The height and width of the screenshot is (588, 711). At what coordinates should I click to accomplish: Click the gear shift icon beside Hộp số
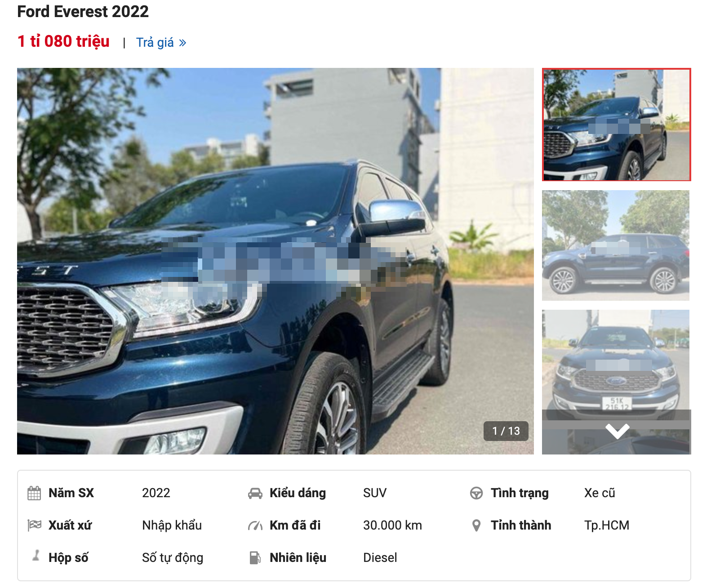[36, 556]
